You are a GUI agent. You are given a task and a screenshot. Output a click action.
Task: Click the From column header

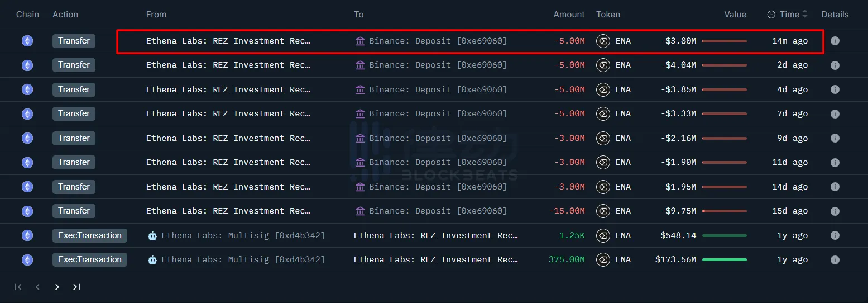[156, 15]
